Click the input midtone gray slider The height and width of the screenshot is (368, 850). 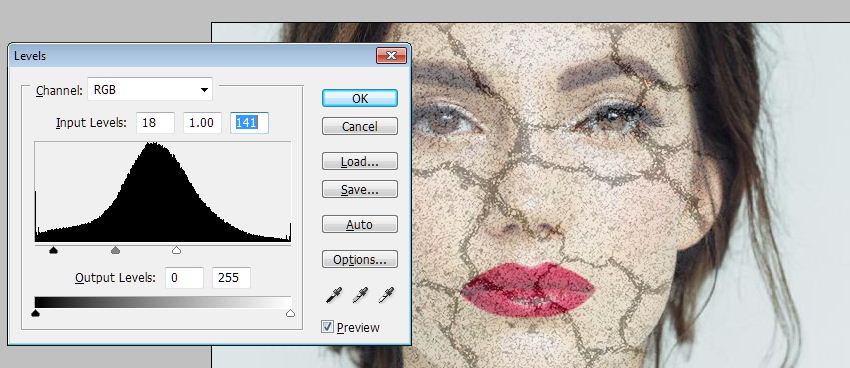coord(115,250)
